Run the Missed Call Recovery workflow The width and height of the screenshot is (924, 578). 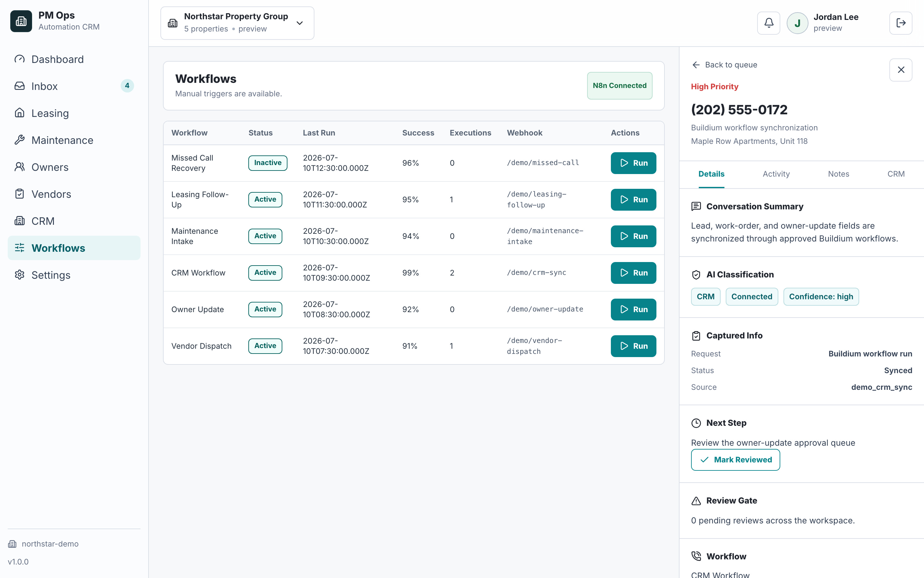[x=633, y=163]
